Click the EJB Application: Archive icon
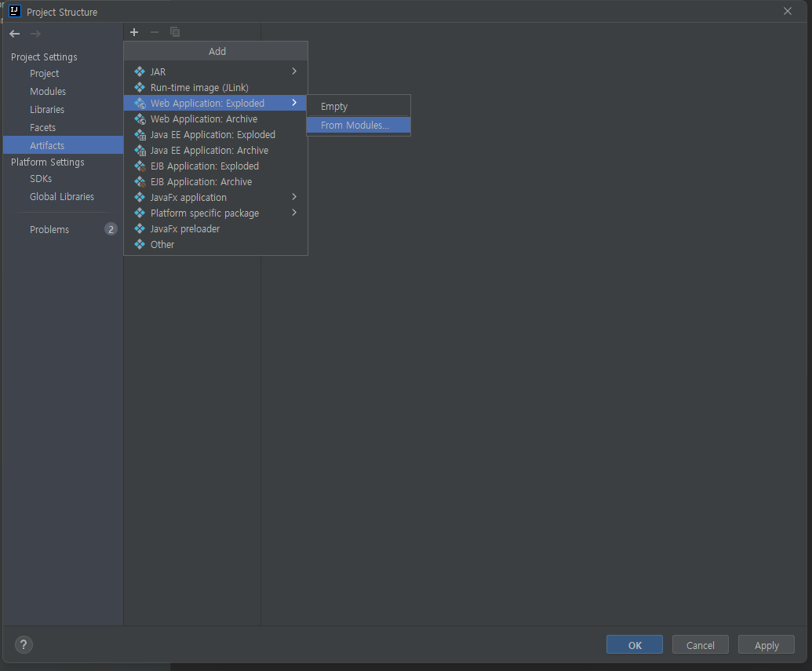Viewport: 812px width, 671px height. click(x=140, y=182)
